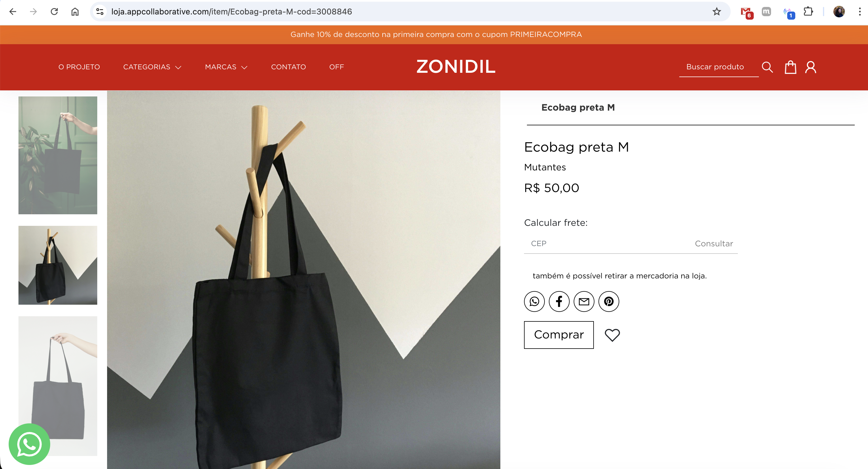Expand the CATEGORIAS dropdown
Screen dimensions: 868x469
coord(152,67)
